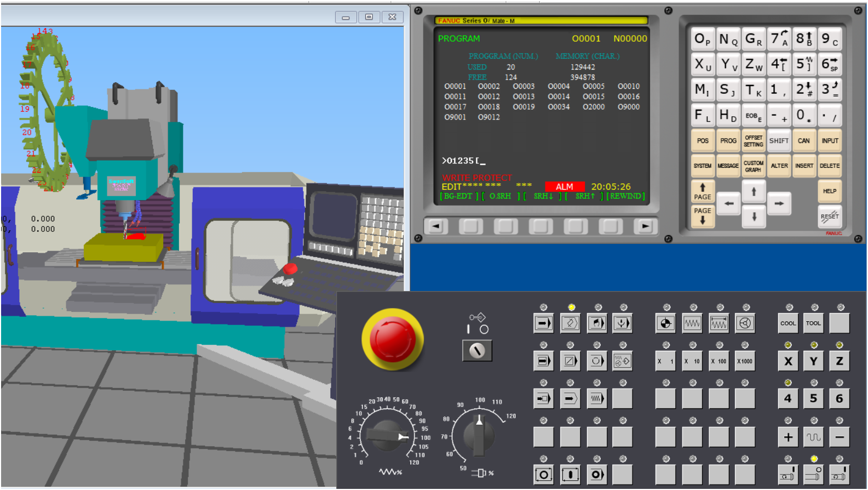
Task: Select the X 1 increment button
Action: coord(666,361)
